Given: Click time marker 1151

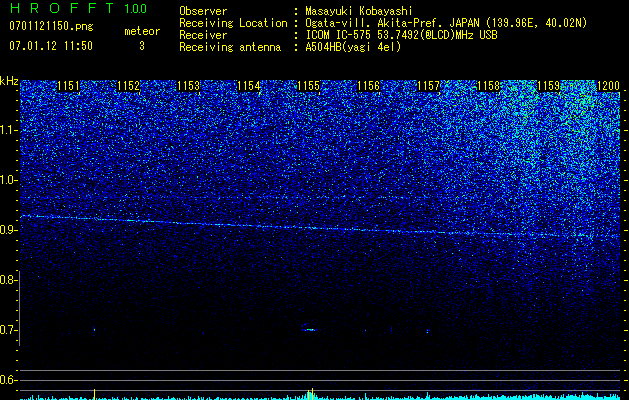Looking at the screenshot, I should pyautogui.click(x=68, y=86).
